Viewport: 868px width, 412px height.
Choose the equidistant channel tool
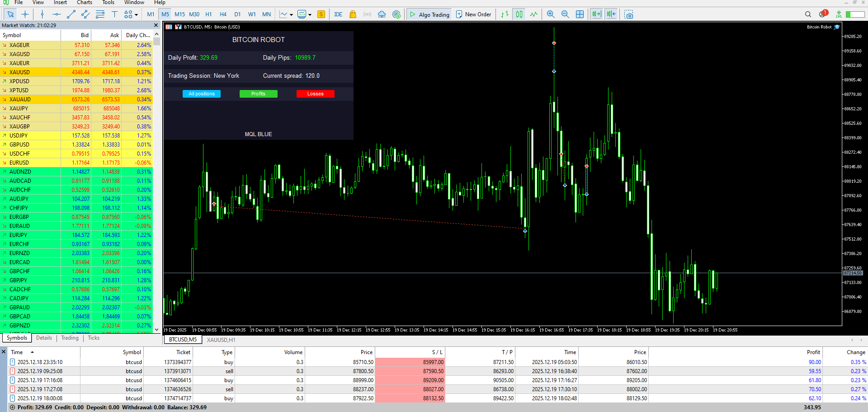(x=85, y=14)
